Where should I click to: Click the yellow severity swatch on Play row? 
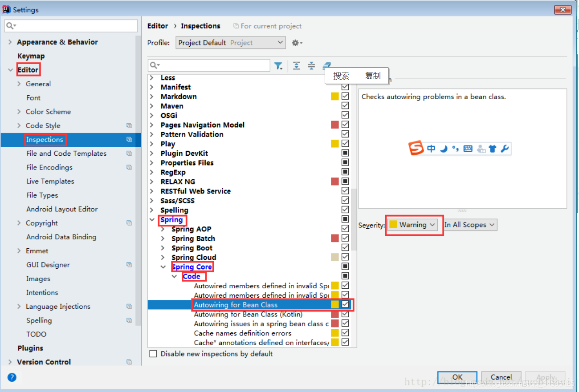coord(335,143)
